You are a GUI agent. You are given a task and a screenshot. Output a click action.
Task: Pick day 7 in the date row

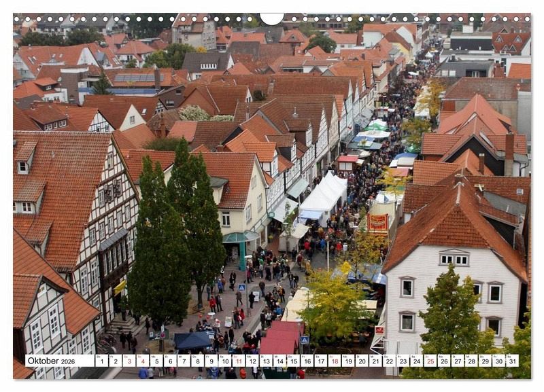[x=184, y=361]
